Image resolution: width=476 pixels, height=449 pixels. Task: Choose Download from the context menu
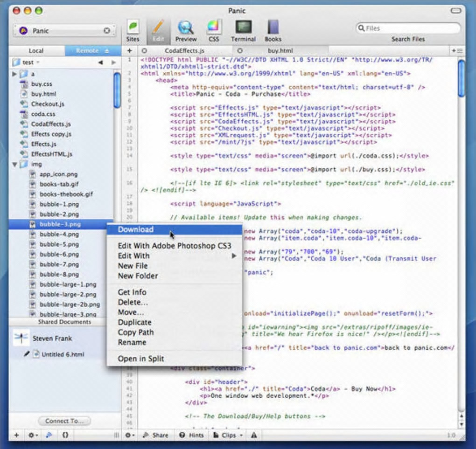pyautogui.click(x=135, y=229)
